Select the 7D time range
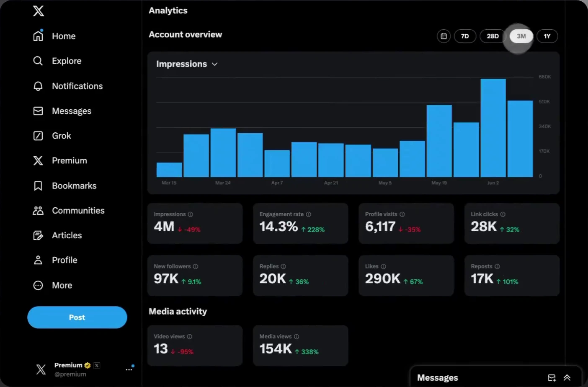Image resolution: width=588 pixels, height=387 pixels. pyautogui.click(x=465, y=36)
